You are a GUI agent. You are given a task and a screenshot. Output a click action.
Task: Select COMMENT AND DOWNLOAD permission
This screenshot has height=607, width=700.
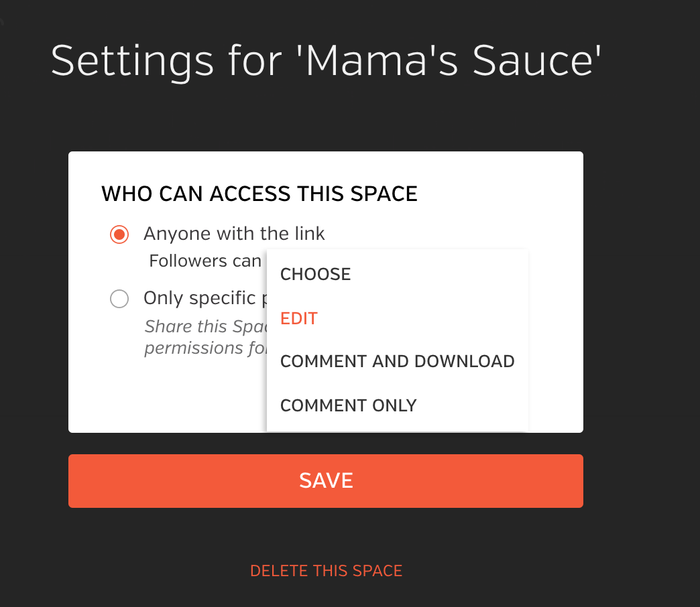397,362
